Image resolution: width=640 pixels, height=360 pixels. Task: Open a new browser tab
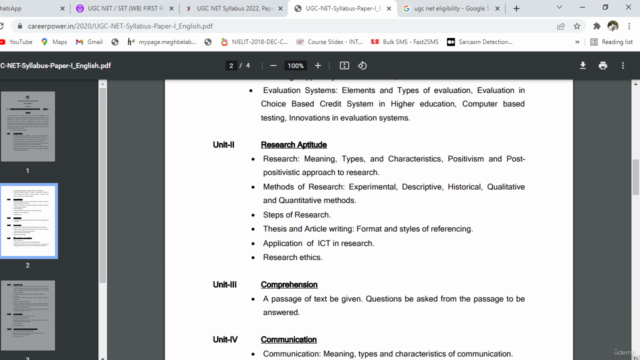pos(516,9)
